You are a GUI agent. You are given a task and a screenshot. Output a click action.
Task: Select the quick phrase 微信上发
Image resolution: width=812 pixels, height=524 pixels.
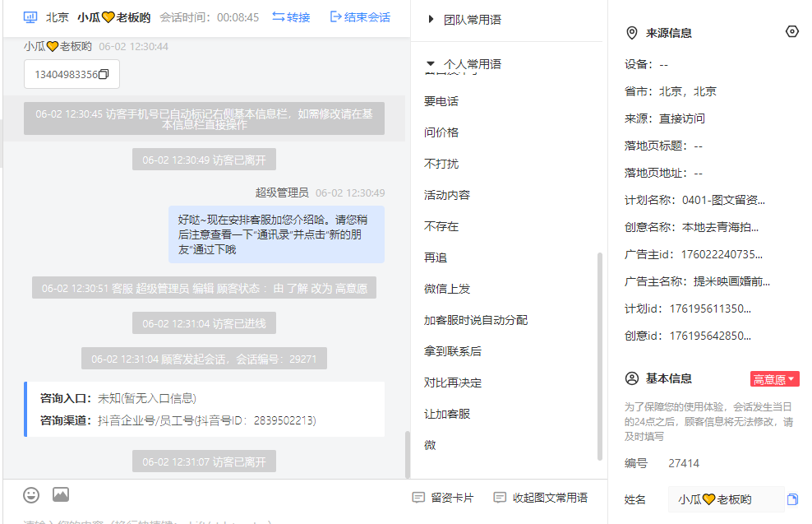(447, 289)
